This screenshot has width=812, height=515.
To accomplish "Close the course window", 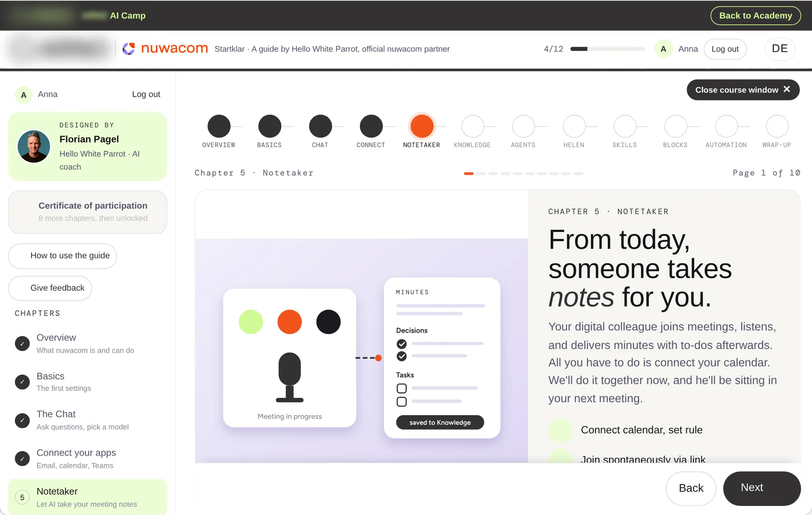I will pyautogui.click(x=743, y=90).
